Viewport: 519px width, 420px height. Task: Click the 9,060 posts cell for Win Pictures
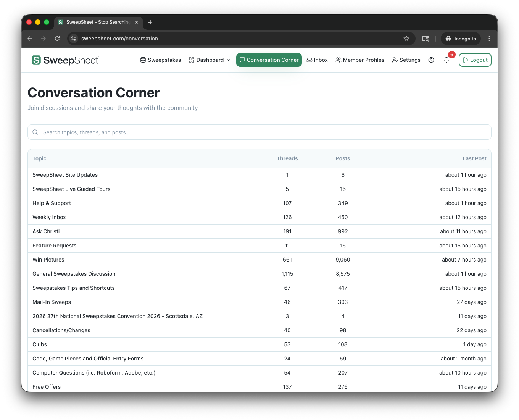click(343, 260)
